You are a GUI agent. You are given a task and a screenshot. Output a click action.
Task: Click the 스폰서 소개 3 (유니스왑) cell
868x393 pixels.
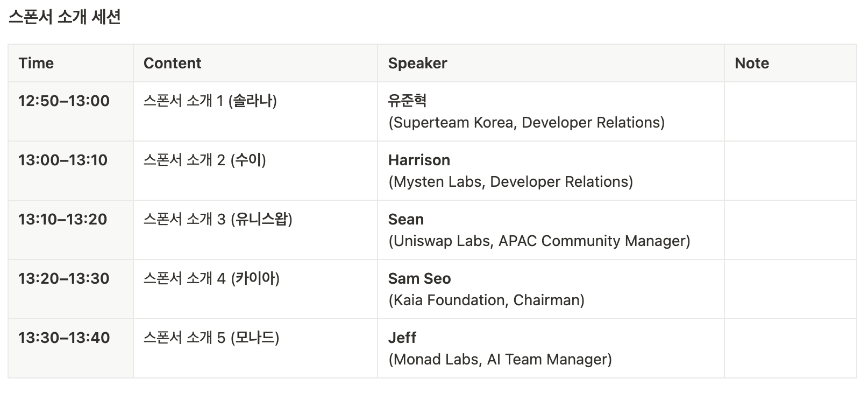pyautogui.click(x=255, y=230)
